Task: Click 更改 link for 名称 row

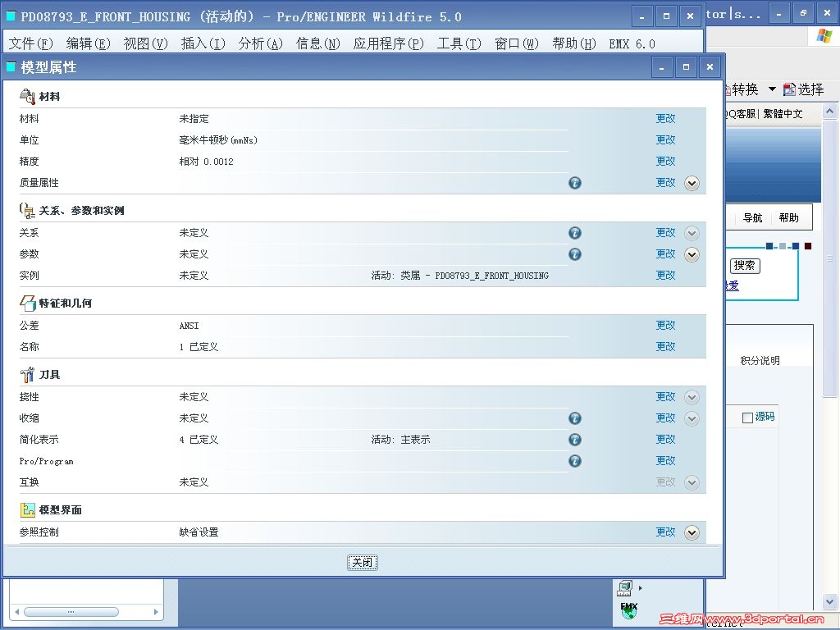Action: 666,347
